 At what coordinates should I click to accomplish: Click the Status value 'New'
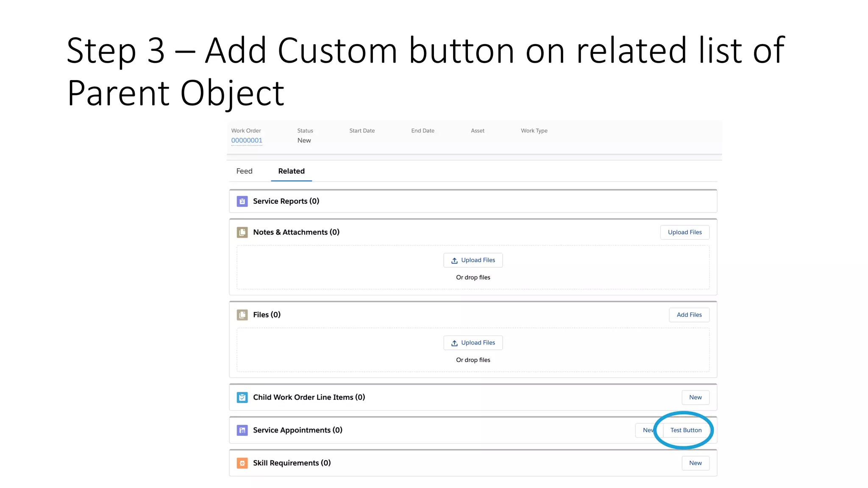tap(304, 141)
